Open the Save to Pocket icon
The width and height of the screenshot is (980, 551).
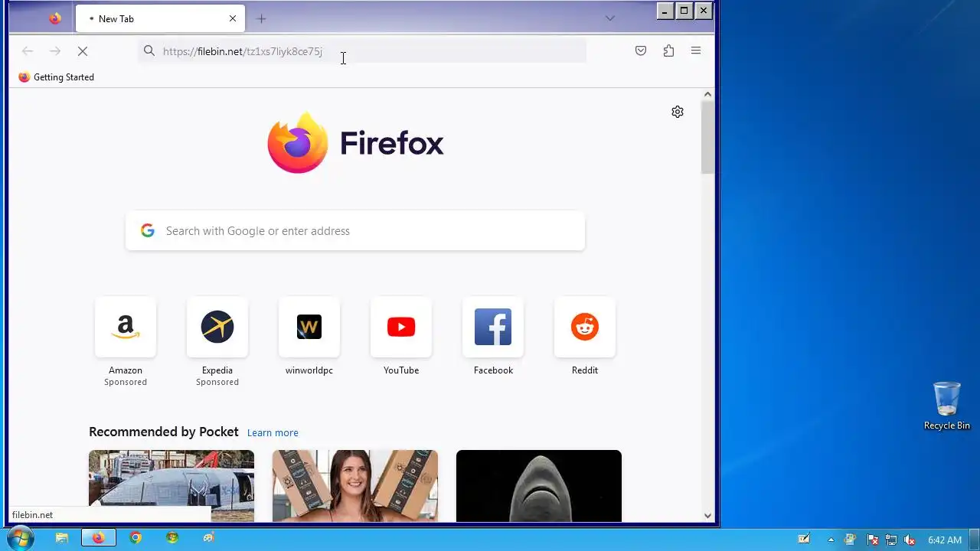(x=641, y=51)
